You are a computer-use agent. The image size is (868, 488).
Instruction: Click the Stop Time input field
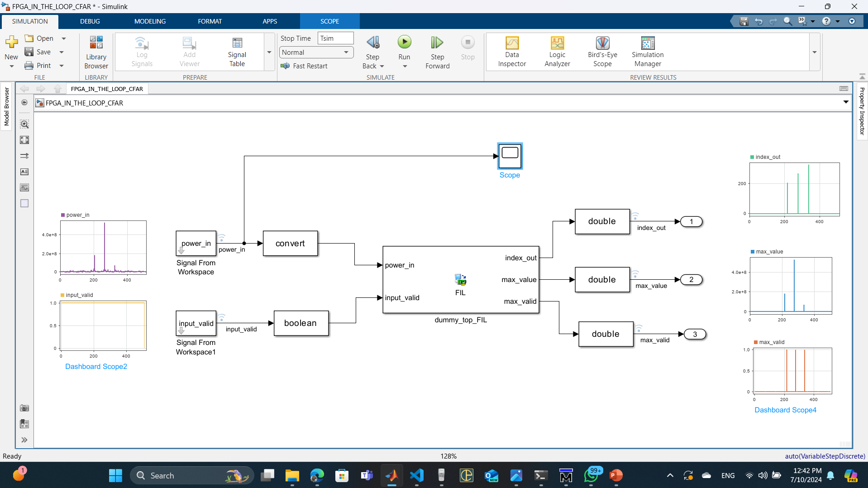(x=335, y=38)
